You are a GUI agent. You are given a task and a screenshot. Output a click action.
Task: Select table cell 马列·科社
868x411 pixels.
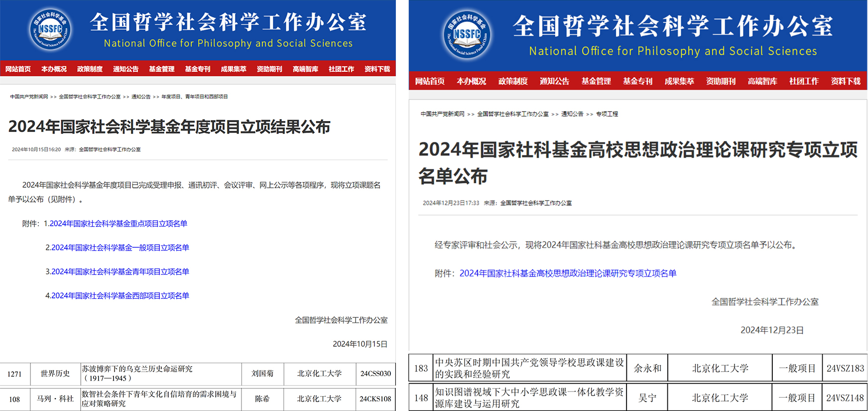55,399
